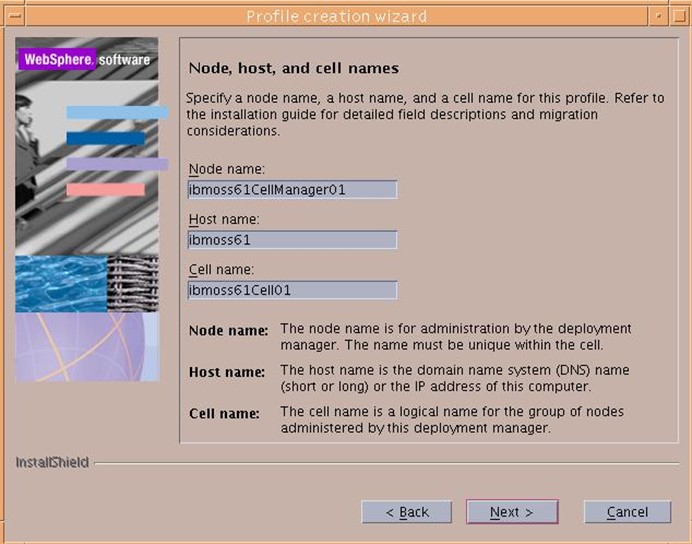Click the InstallShield label
692x544 pixels.
tap(51, 462)
